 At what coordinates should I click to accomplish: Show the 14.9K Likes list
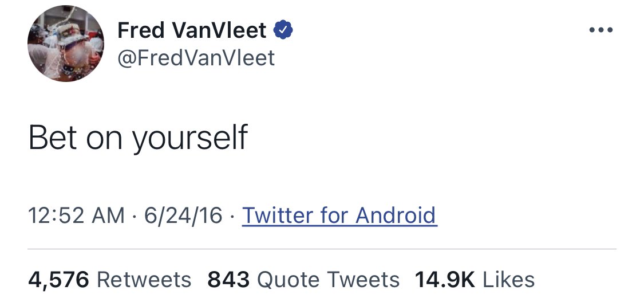click(475, 279)
